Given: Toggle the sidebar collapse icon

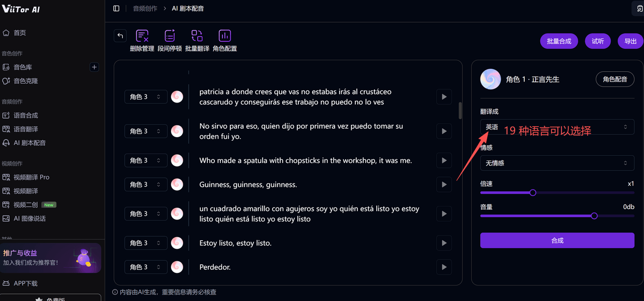Looking at the screenshot, I should (x=116, y=9).
